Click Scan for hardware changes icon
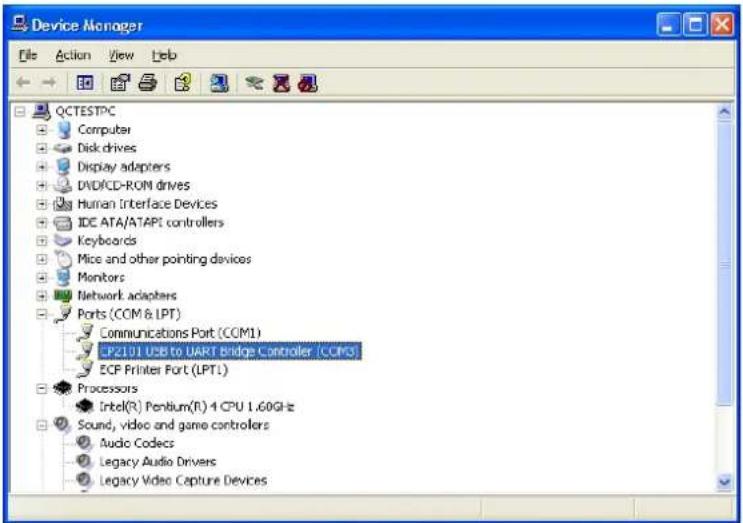 218,84
